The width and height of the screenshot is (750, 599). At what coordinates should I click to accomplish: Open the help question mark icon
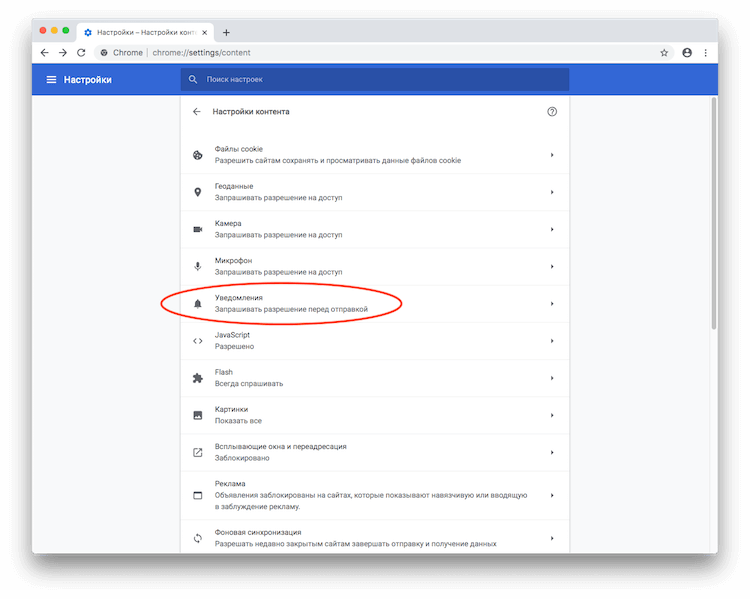552,112
